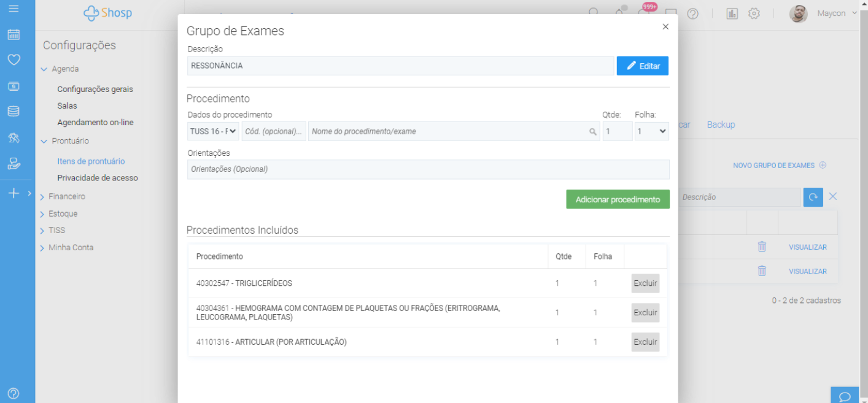Switch to the Backup tab
Viewport: 868px width, 403px height.
(721, 125)
